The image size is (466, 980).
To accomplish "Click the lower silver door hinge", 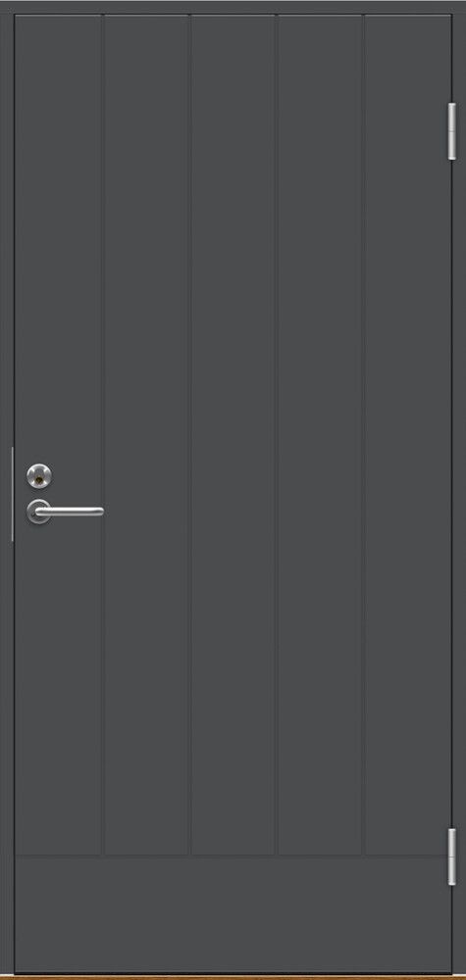I will tap(452, 857).
